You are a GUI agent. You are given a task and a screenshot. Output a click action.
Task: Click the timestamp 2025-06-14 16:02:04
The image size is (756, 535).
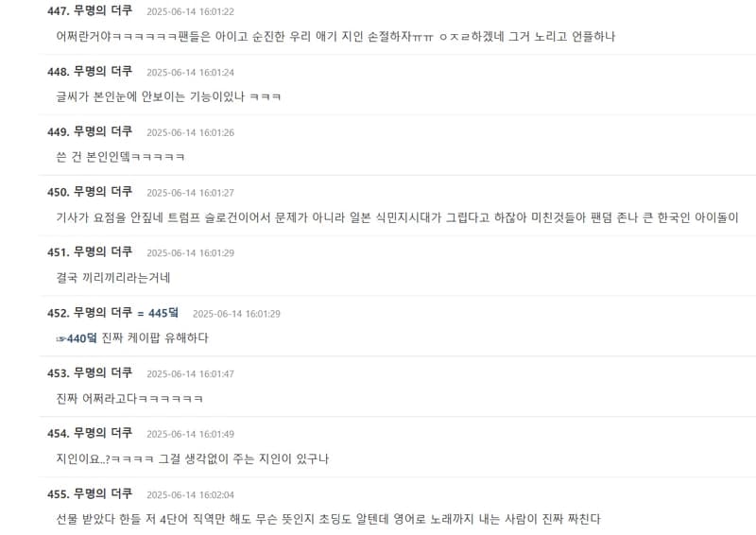[191, 495]
